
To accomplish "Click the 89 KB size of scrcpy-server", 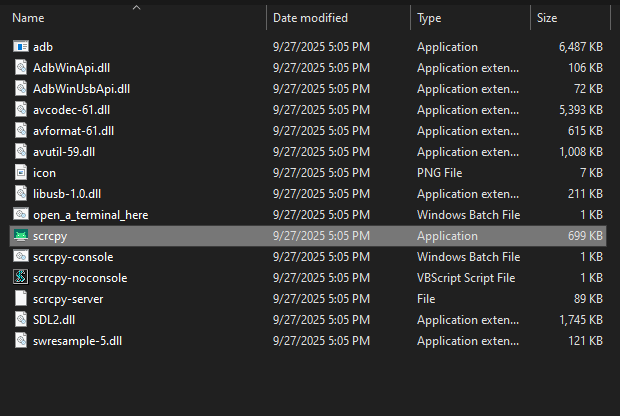I will point(588,299).
